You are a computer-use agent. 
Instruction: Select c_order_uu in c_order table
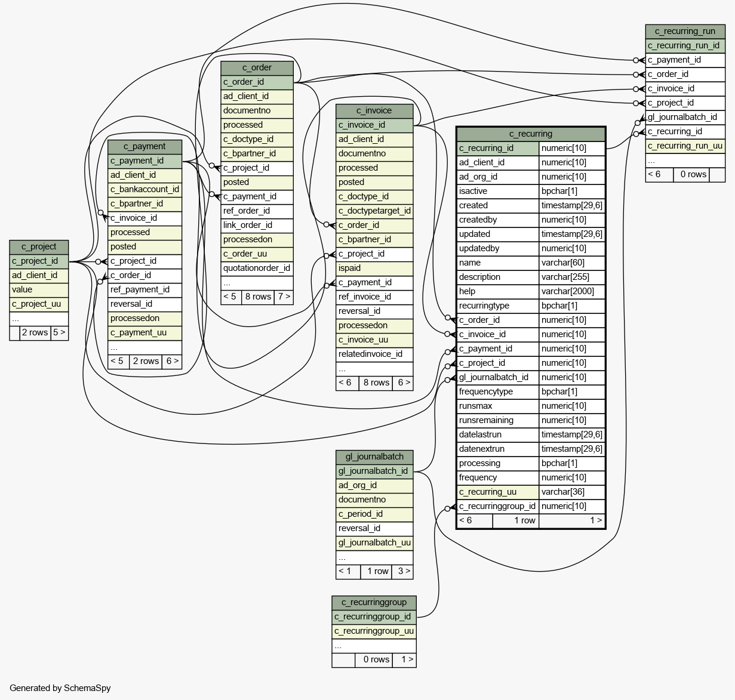click(257, 254)
